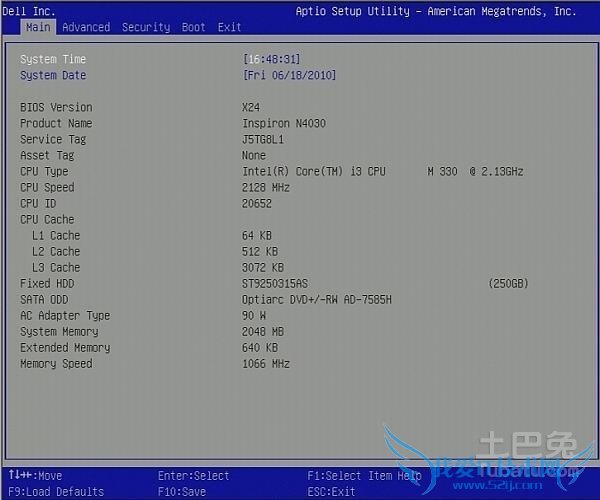Viewport: 600px width, 500px height.
Task: Click the 20652 CPU ID value
Action: pos(257,204)
